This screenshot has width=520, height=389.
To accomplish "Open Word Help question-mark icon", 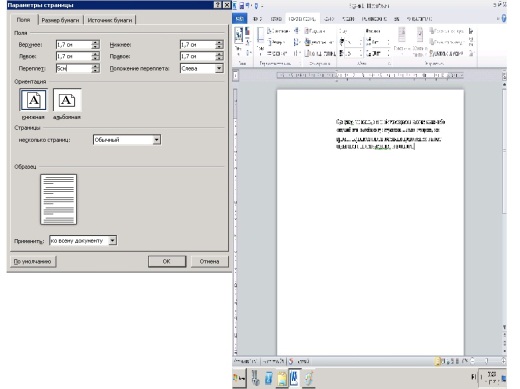I will click(x=504, y=18).
